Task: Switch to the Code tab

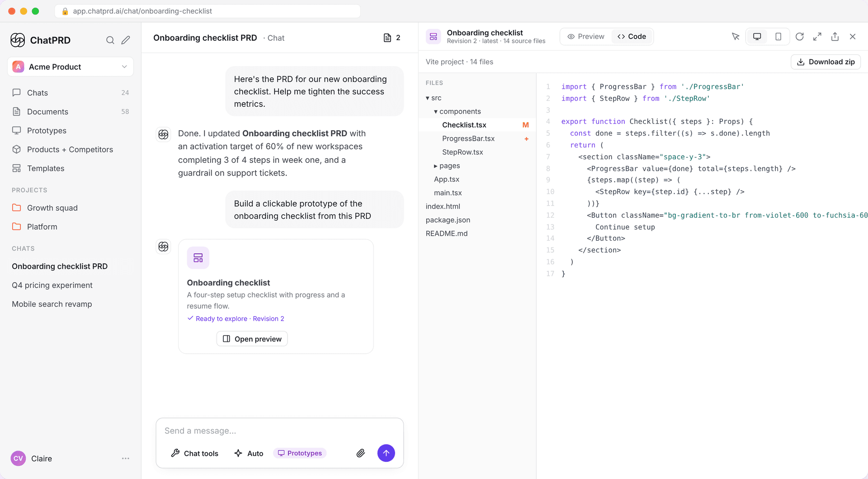Action: coord(632,37)
